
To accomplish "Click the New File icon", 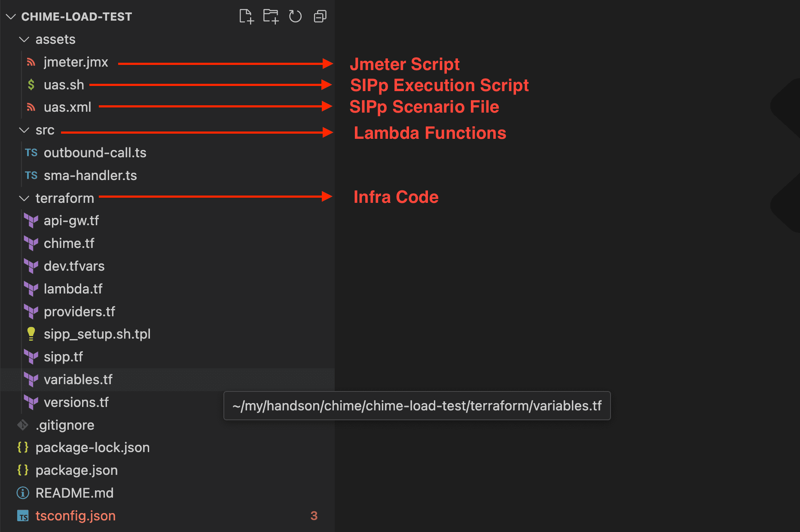I will tap(247, 17).
